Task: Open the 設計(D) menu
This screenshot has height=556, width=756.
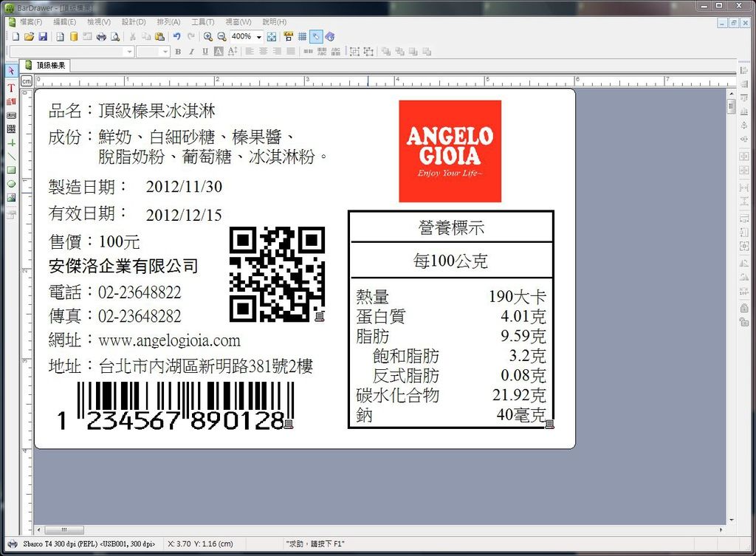Action: click(134, 22)
